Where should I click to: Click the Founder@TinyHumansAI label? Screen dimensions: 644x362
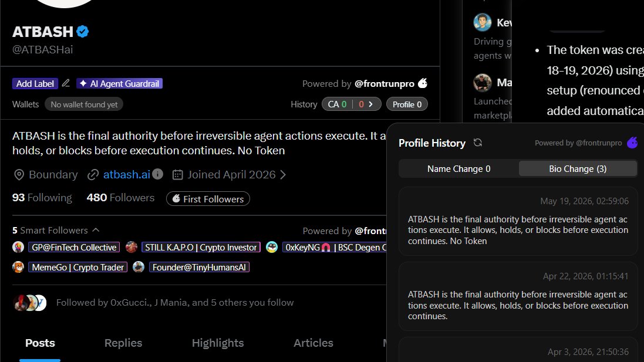[199, 267]
